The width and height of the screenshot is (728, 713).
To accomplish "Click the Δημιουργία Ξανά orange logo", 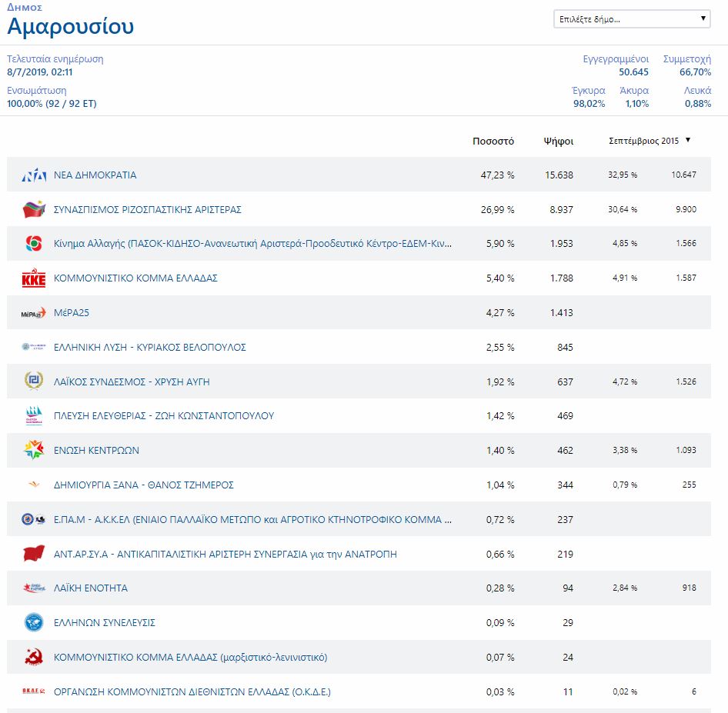I will [x=34, y=485].
